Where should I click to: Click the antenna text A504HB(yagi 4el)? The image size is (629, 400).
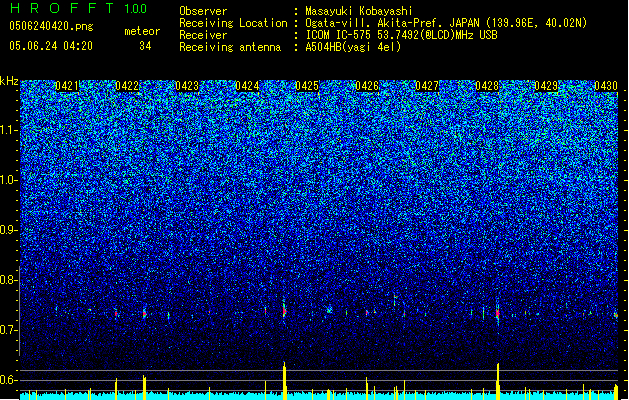[x=353, y=47]
